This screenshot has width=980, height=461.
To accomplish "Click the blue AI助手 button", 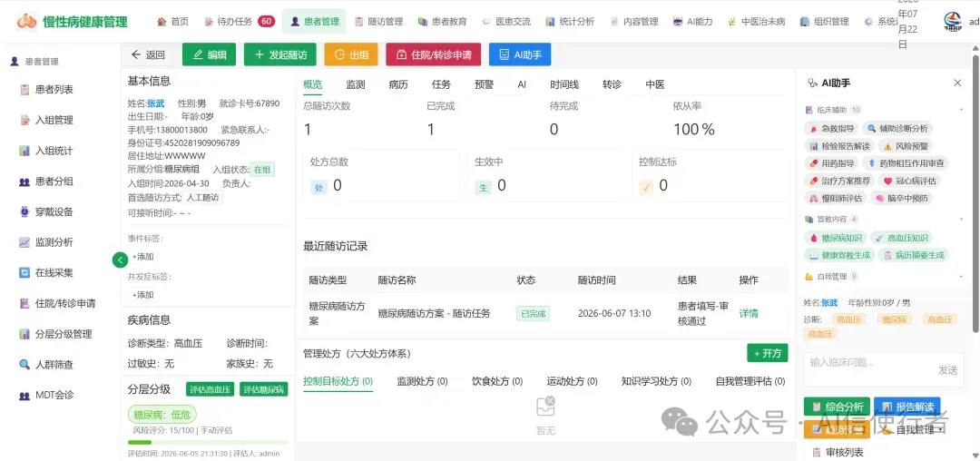I will tap(520, 54).
